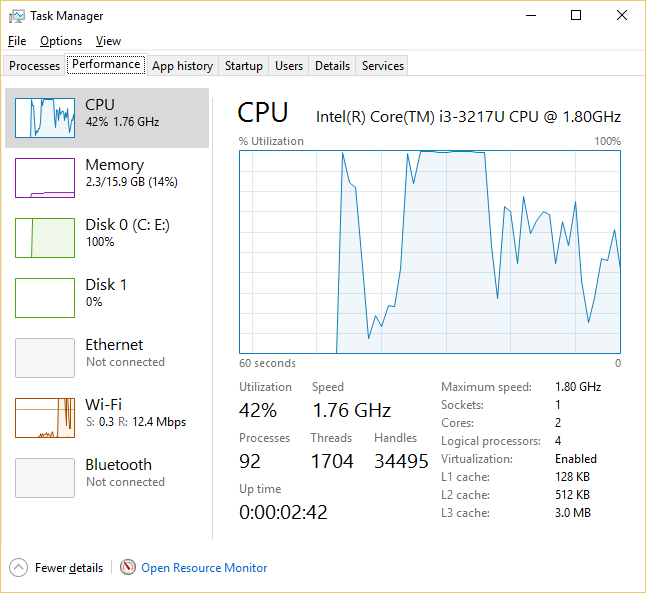Switch to the Processes tab
The height and width of the screenshot is (593, 646).
(x=34, y=66)
